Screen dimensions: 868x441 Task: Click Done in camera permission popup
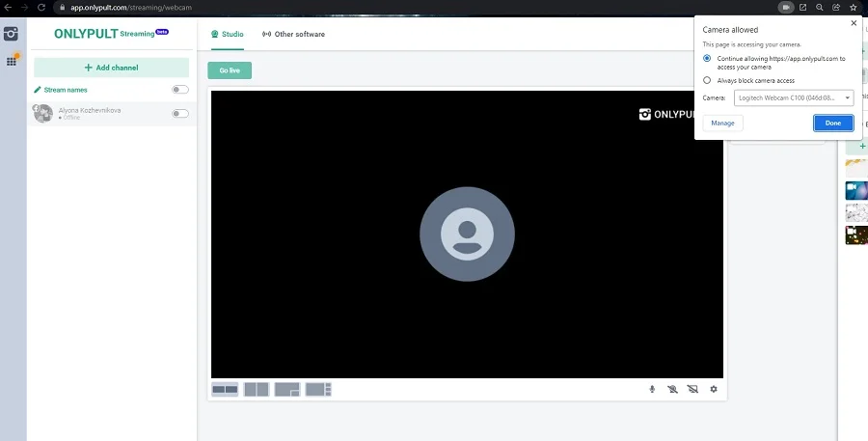[832, 123]
